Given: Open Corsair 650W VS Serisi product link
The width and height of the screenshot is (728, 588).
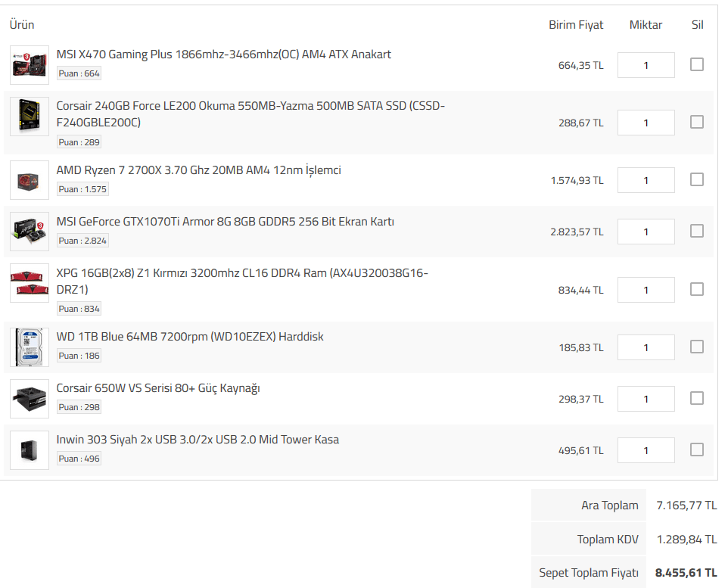Looking at the screenshot, I should [x=158, y=388].
